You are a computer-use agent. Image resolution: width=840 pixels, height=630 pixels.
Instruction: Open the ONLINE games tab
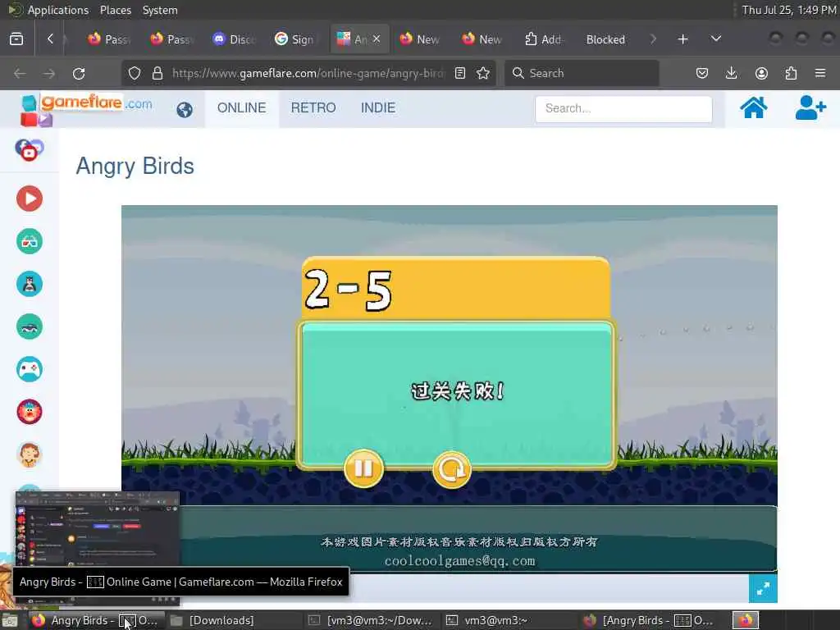(242, 107)
